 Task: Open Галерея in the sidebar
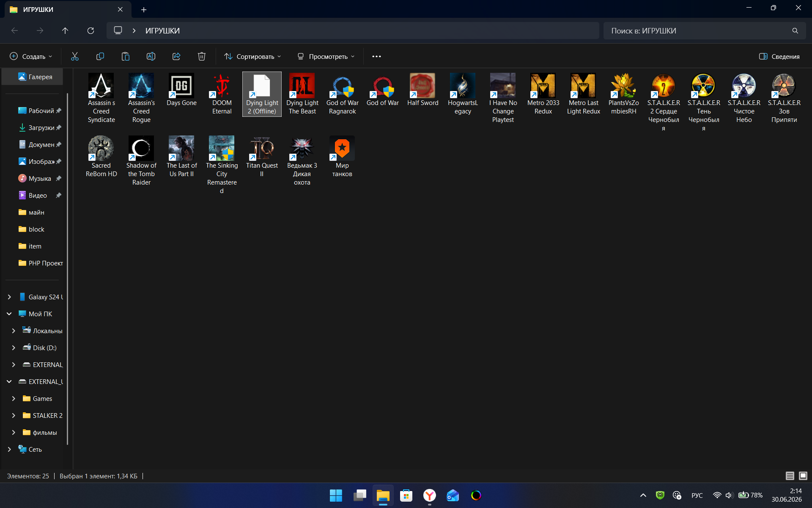pyautogui.click(x=33, y=77)
